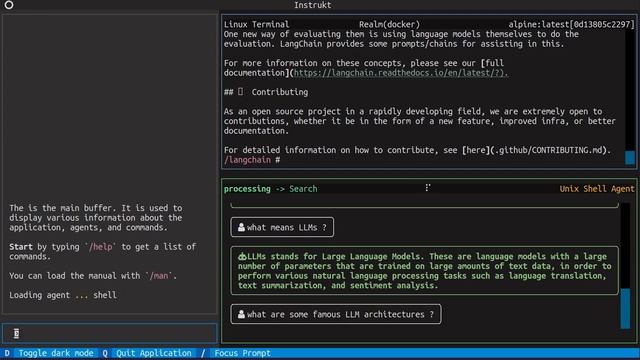Click the .github/CONTRIBUTING.md link text
This screenshot has width=640, height=360.
tap(548, 150)
